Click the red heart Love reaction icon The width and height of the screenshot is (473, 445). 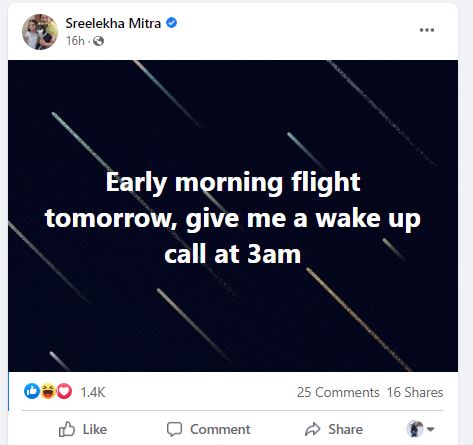pos(64,391)
